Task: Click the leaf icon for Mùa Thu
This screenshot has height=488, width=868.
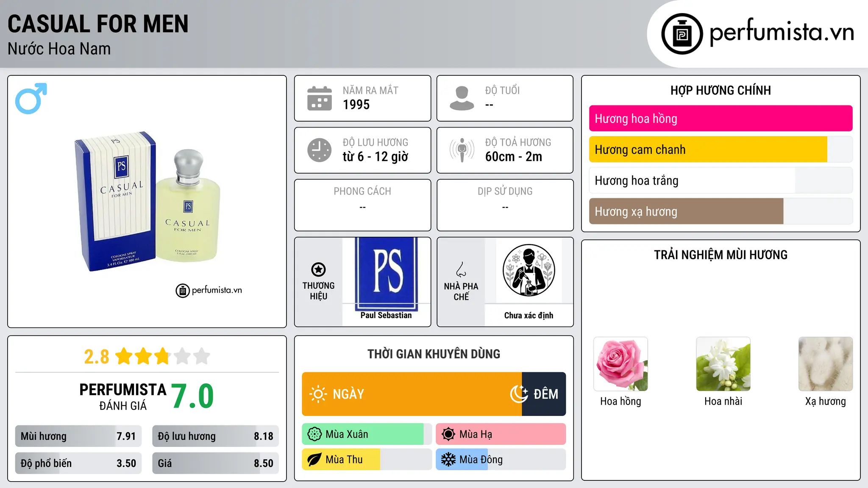Action: (314, 460)
